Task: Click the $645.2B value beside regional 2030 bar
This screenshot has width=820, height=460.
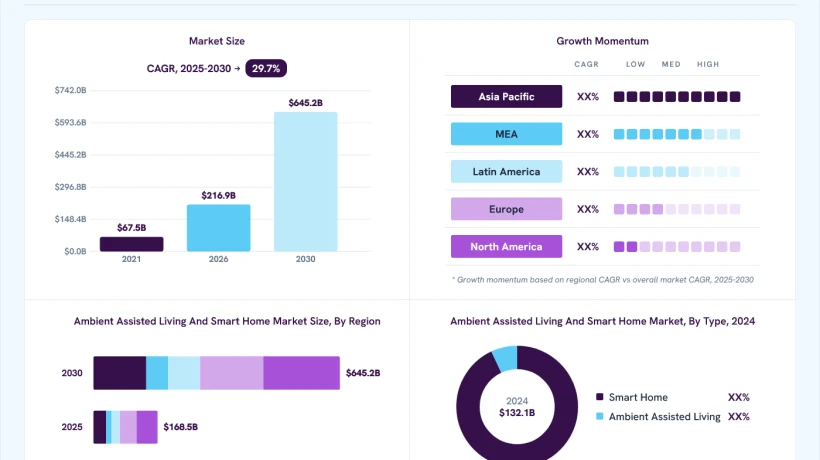Action: coord(363,373)
